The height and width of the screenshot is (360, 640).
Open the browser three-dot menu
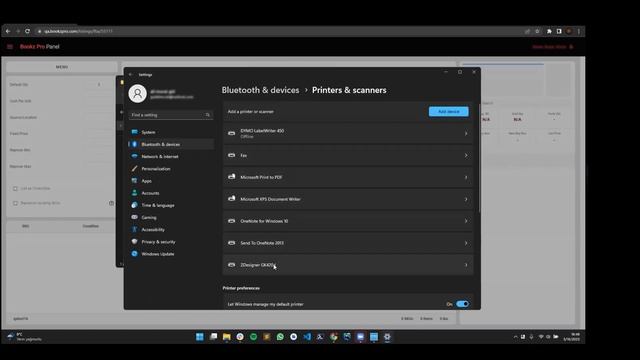pyautogui.click(x=579, y=31)
